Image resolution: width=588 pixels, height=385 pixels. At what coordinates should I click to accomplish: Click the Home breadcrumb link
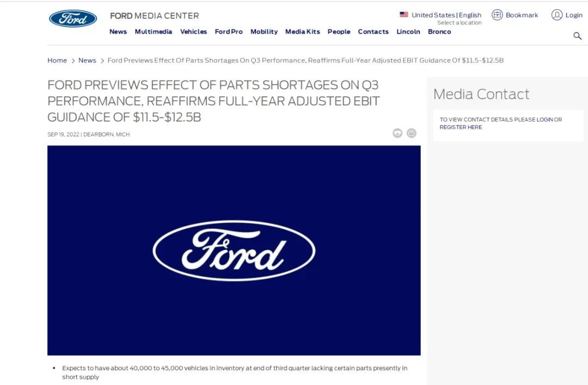tap(57, 60)
